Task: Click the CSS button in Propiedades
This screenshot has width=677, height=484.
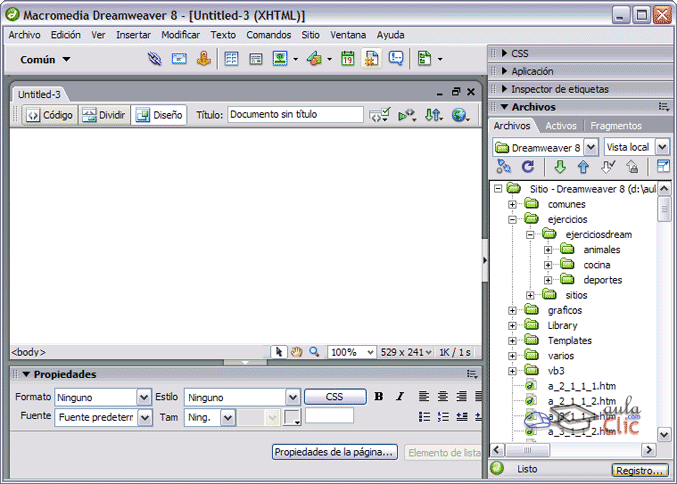Action: pos(335,396)
